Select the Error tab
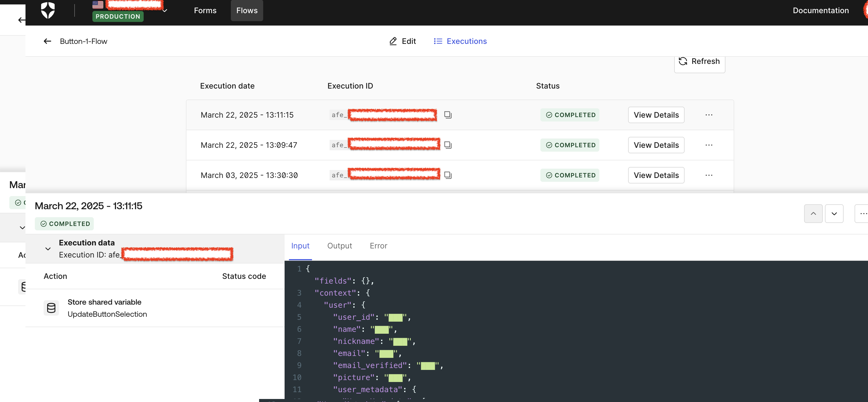The image size is (868, 402). coord(378,246)
